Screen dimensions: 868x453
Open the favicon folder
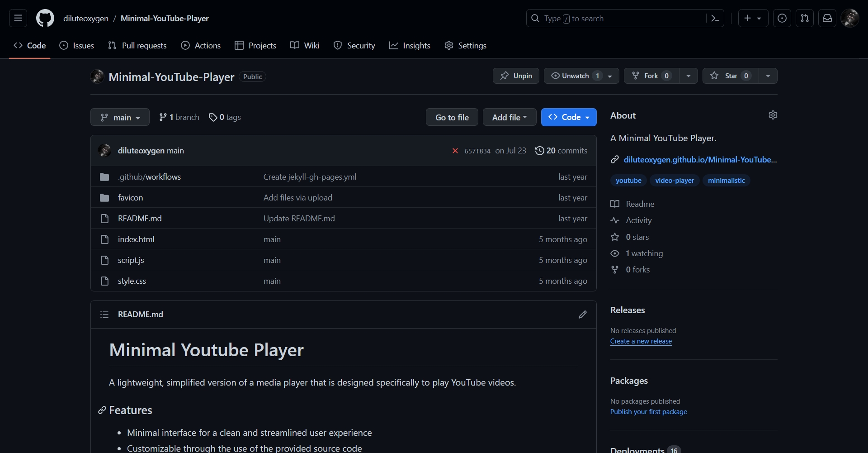click(x=130, y=197)
